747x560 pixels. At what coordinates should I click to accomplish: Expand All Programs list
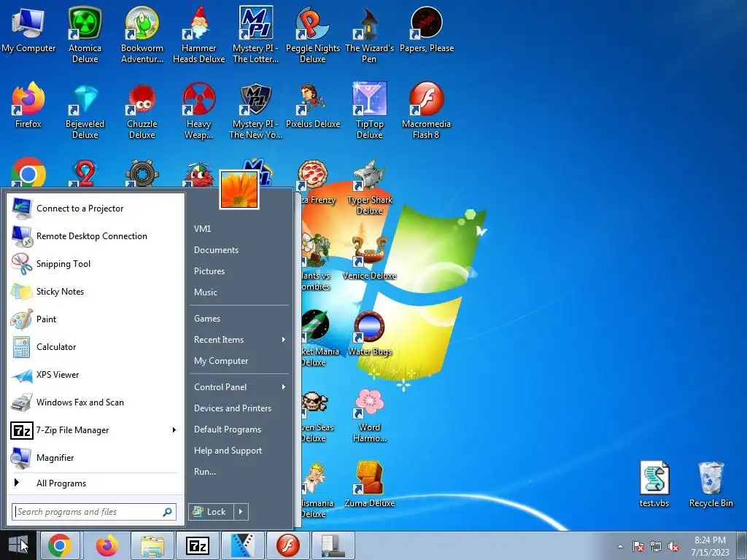(94, 483)
